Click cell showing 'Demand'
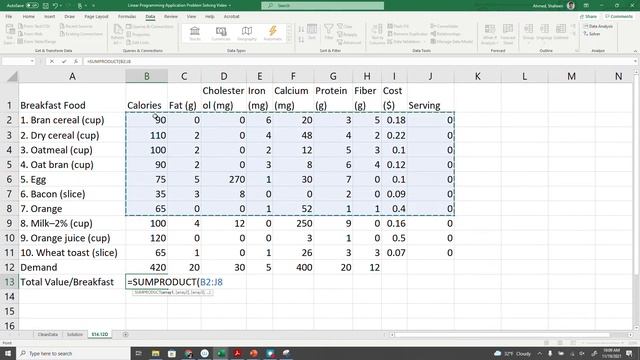Viewport: 640px width, 360px height. point(72,267)
